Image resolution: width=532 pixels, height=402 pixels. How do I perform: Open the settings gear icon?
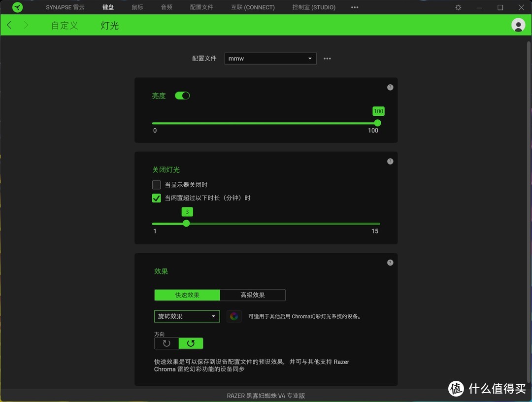coord(459,7)
